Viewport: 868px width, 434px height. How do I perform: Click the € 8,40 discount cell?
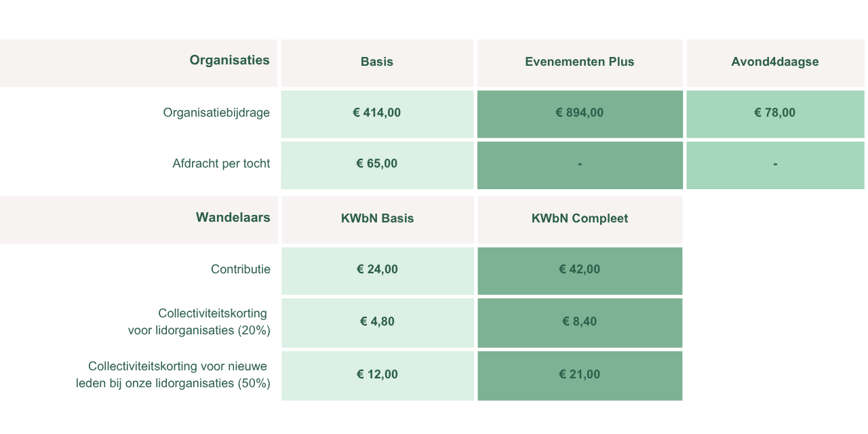click(580, 321)
